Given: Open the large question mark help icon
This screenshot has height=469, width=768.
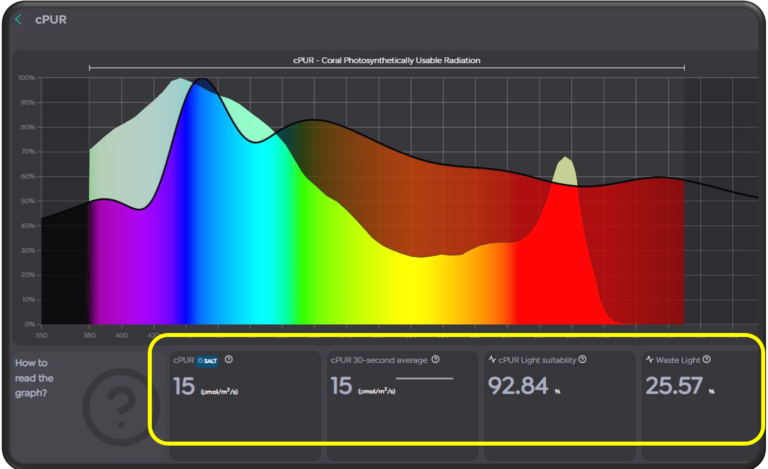Looking at the screenshot, I should (x=119, y=405).
